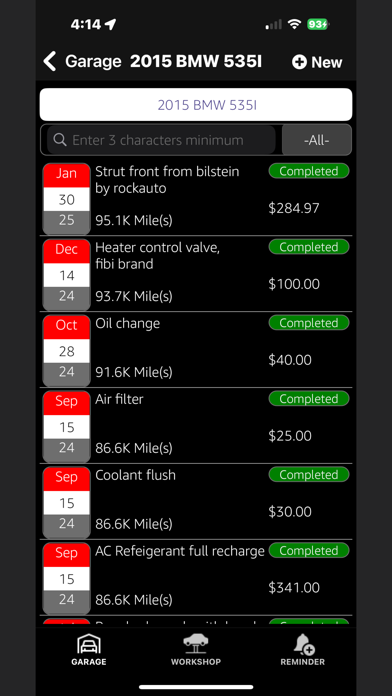This screenshot has height=696, width=392.
Task: Open the Workshop car lift icon
Action: 196,644
